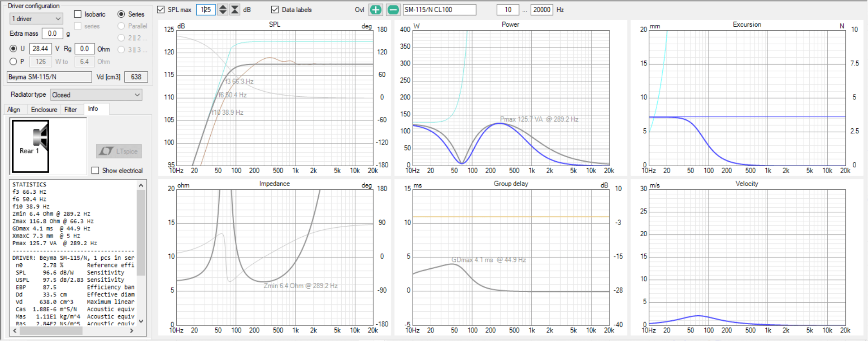The width and height of the screenshot is (868, 341).
Task: Select the U voltage radio button
Action: [x=13, y=48]
